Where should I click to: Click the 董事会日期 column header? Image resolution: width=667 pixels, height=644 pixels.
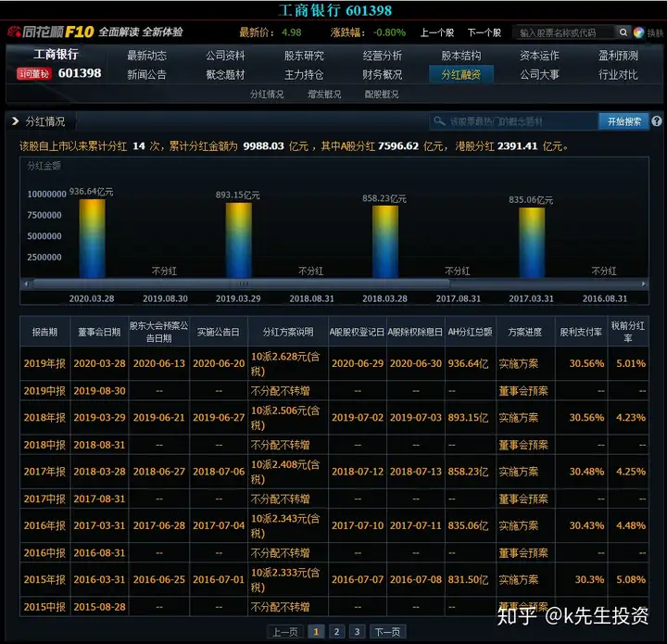(99, 332)
